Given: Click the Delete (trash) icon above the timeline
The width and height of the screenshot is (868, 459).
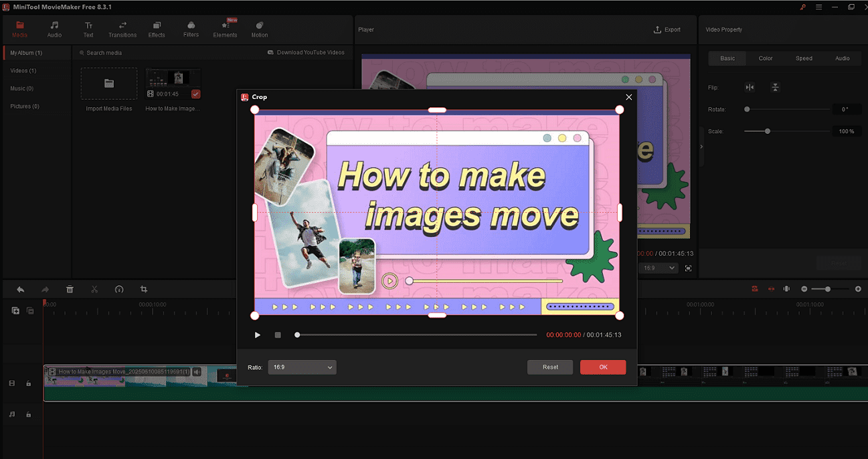Looking at the screenshot, I should [x=70, y=289].
